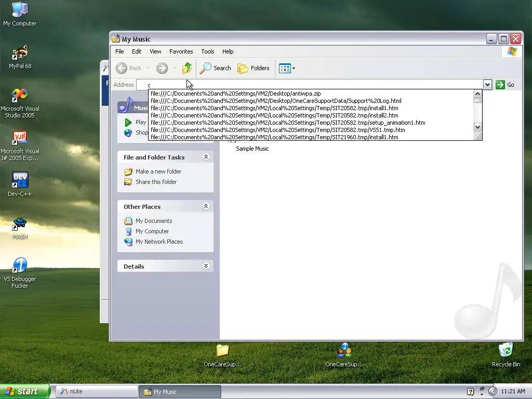This screenshot has width=532, height=399.
Task: Click the My Music title bar folder icon
Action: tap(116, 38)
